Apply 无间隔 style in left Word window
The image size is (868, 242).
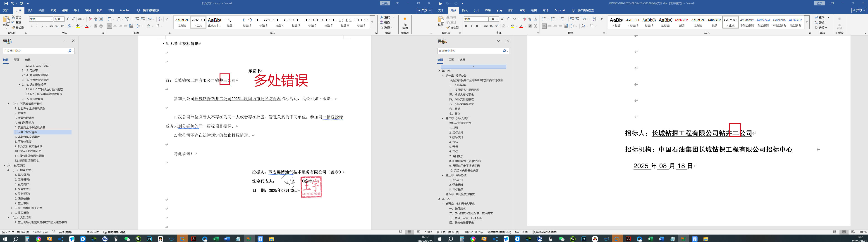tap(182, 22)
